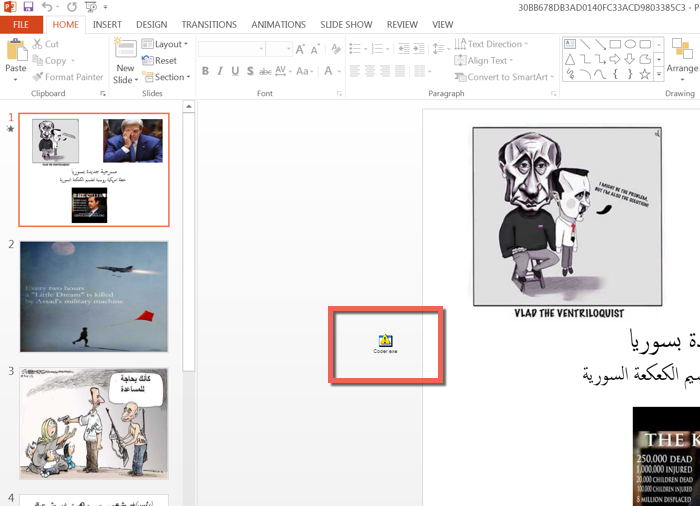Viewport: 700px width, 506px height.
Task: Switch to the DESIGN tab
Action: [x=152, y=25]
